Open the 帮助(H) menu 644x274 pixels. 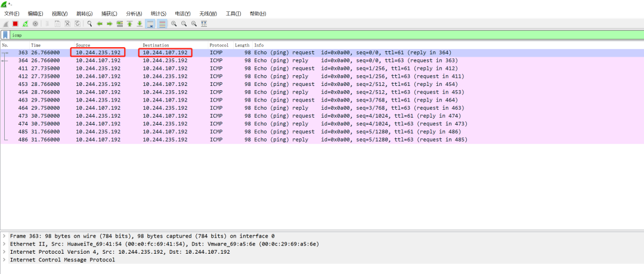[x=258, y=14]
